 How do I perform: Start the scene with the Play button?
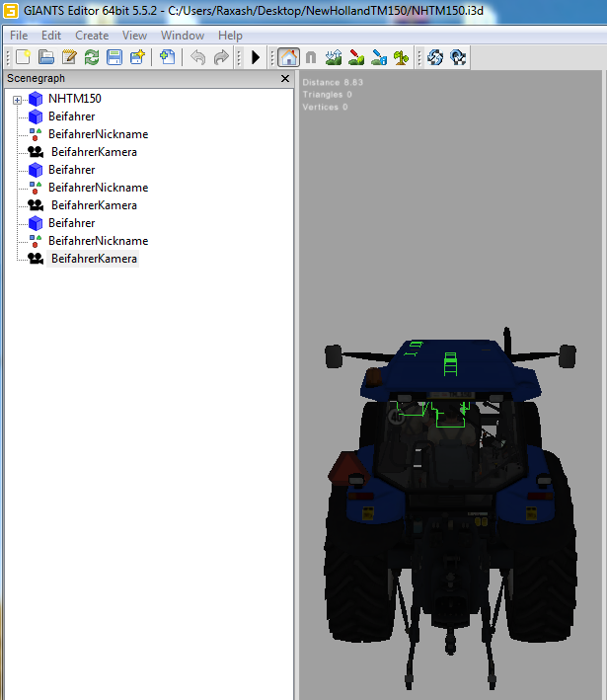tap(256, 57)
